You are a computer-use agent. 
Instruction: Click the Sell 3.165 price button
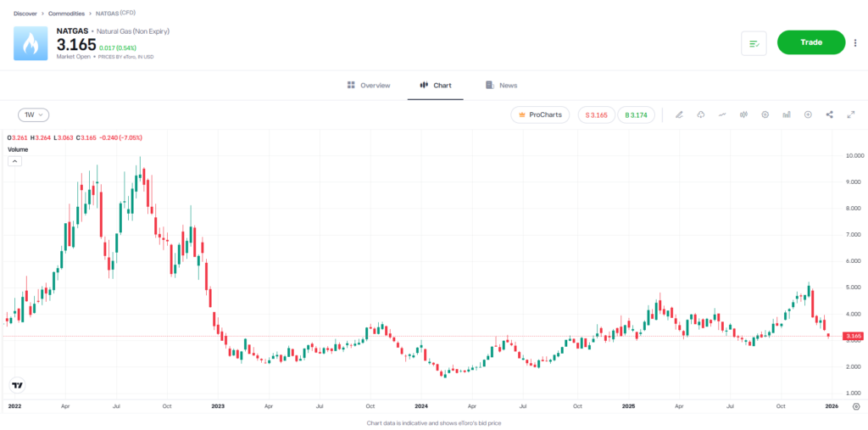597,114
